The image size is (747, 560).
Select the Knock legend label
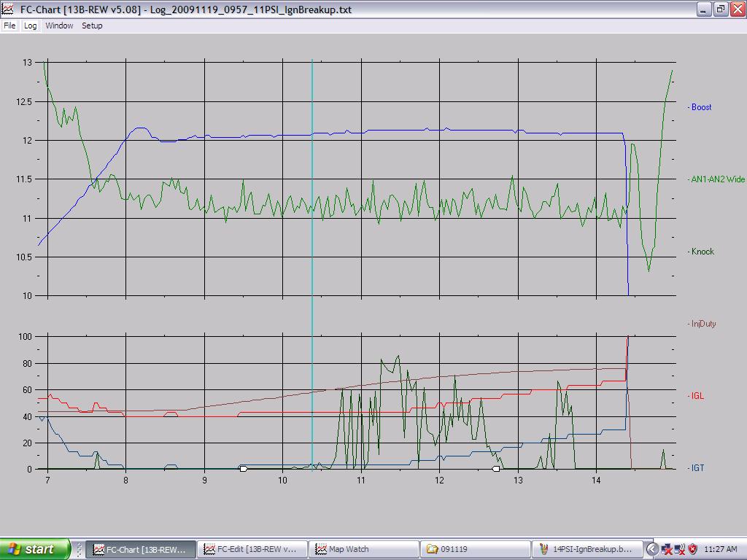click(x=703, y=252)
